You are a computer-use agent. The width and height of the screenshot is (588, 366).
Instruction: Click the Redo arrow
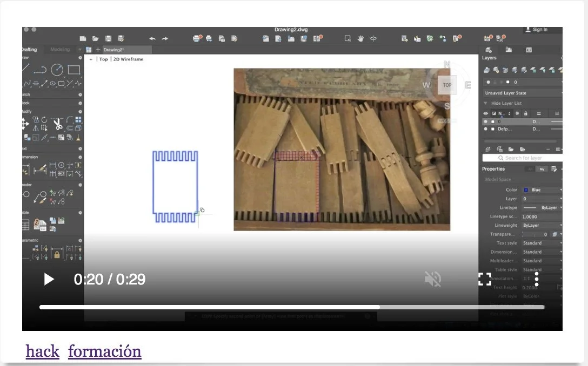point(165,38)
